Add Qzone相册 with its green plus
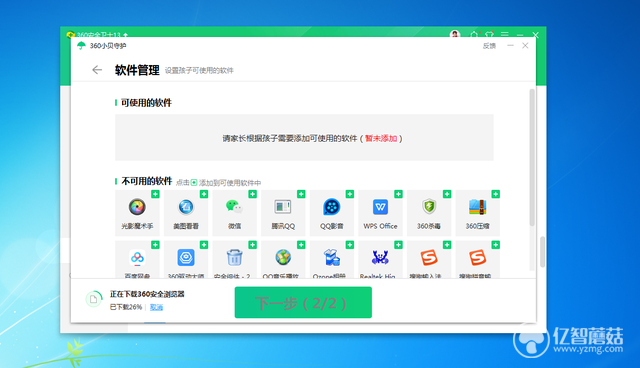 350,245
